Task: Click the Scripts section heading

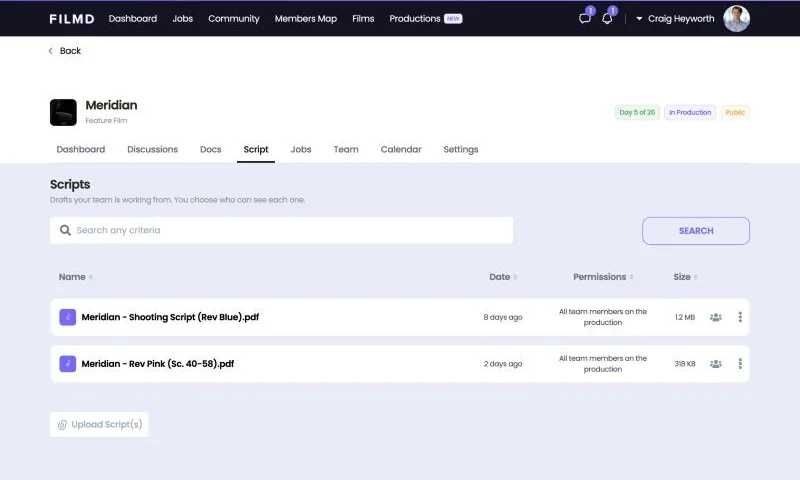Action: point(70,185)
